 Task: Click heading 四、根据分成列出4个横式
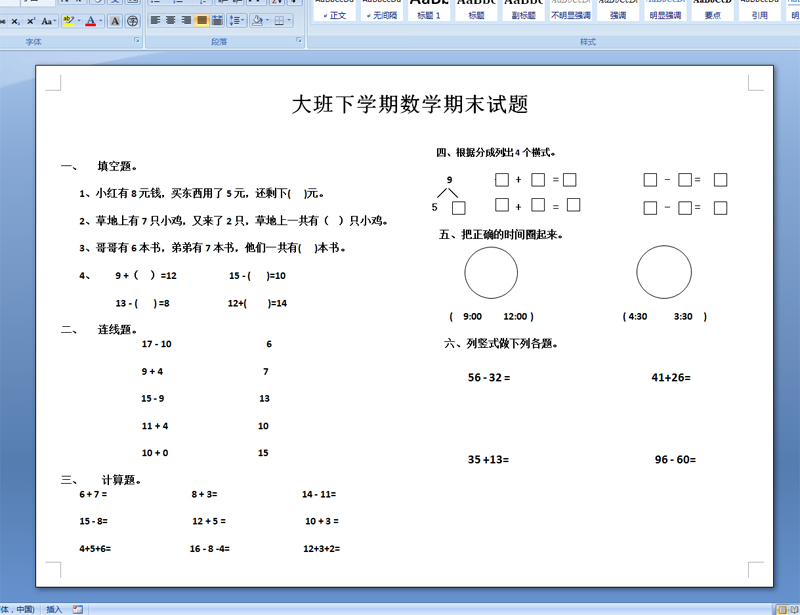496,152
